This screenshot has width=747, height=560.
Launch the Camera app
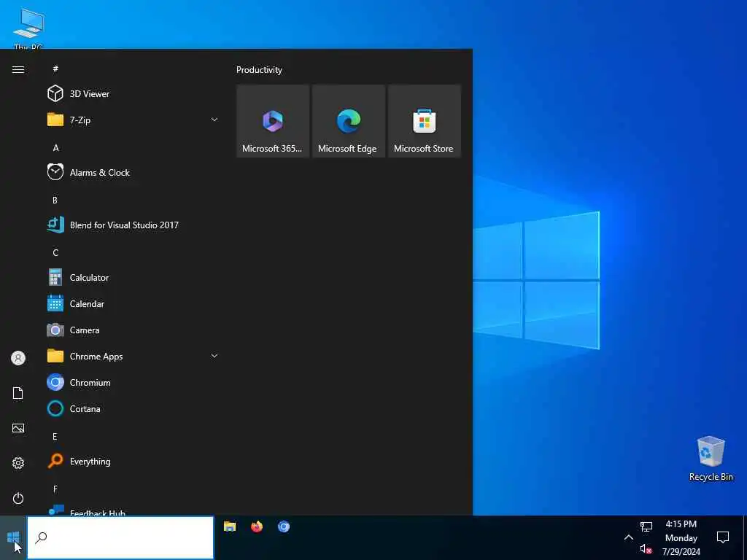pos(133,330)
